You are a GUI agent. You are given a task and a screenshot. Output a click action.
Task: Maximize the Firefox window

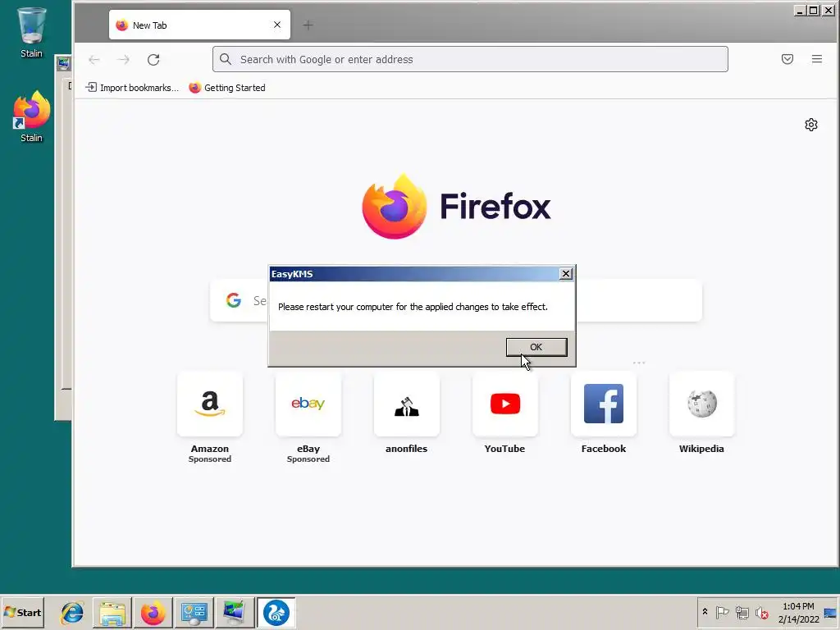point(813,10)
